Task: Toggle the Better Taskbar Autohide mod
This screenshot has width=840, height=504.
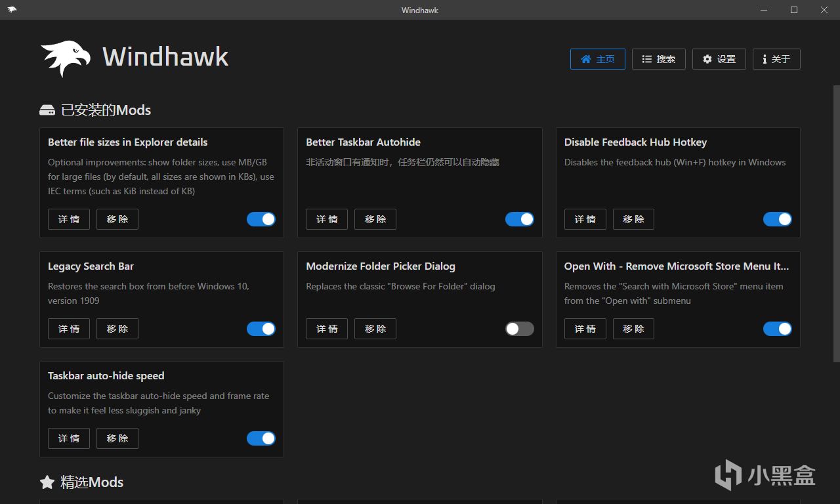Action: pyautogui.click(x=520, y=219)
